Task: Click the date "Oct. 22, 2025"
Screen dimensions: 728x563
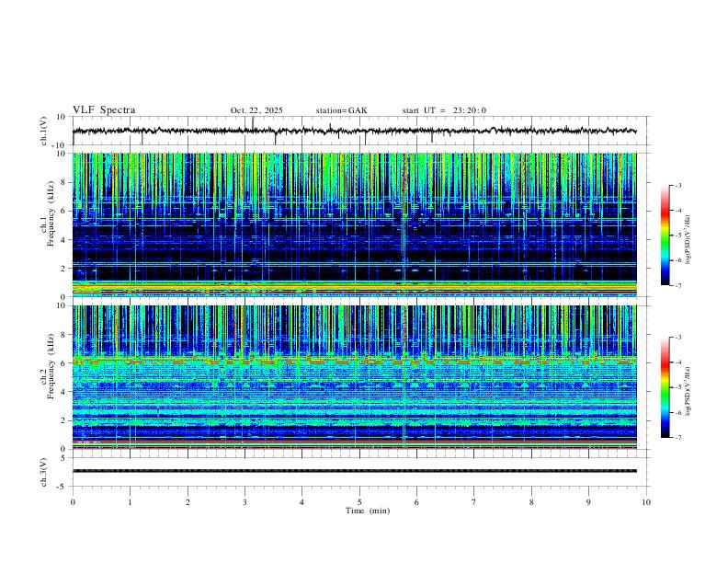Action: (256, 110)
